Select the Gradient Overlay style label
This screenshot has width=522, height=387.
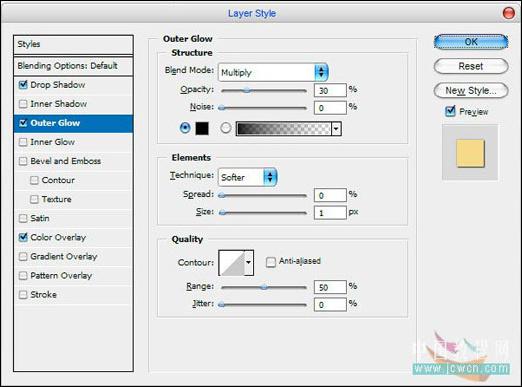(x=64, y=257)
